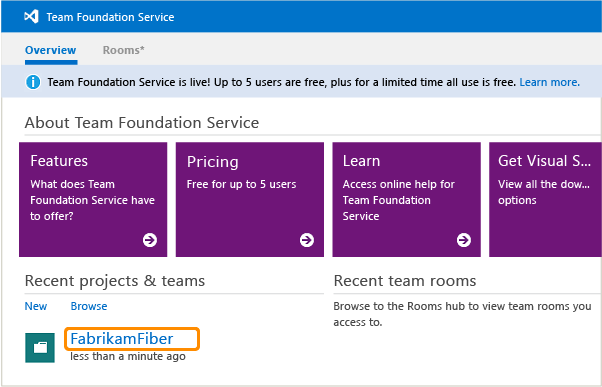602x387 pixels.
Task: Click the Team Foundation Service header title
Action: [110, 17]
